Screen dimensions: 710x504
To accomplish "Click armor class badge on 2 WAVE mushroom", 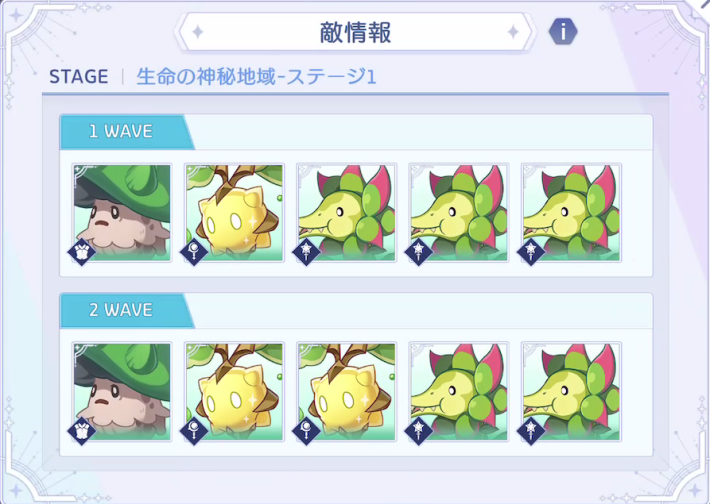I will tap(82, 431).
